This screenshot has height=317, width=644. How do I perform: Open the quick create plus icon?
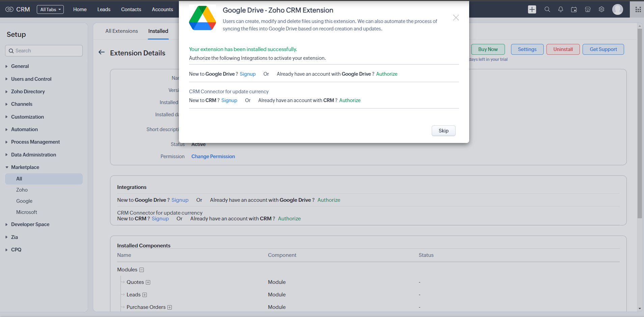pyautogui.click(x=532, y=9)
